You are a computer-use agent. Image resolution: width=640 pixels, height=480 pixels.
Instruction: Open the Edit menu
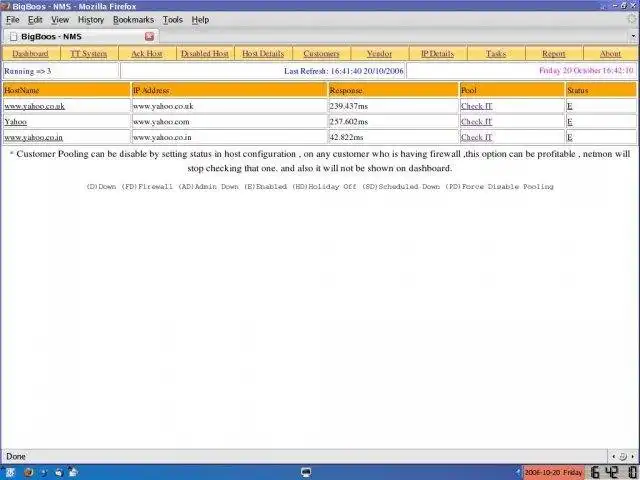35,20
